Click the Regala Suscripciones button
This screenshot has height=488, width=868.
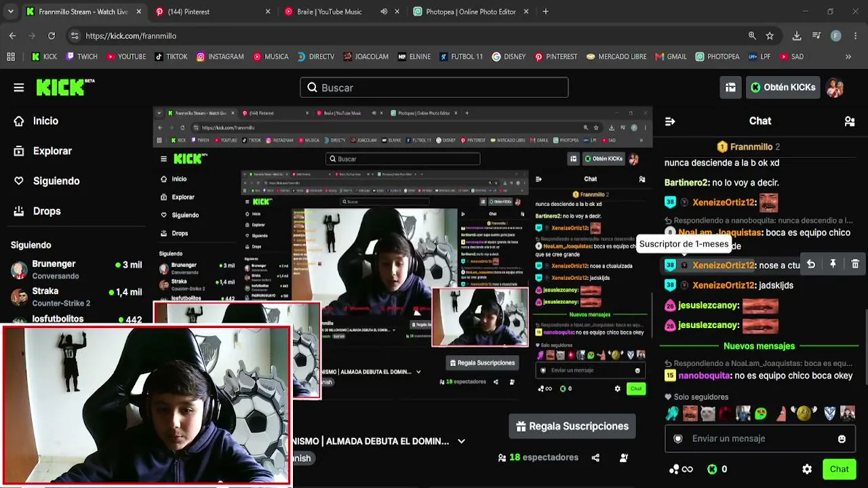(x=572, y=426)
